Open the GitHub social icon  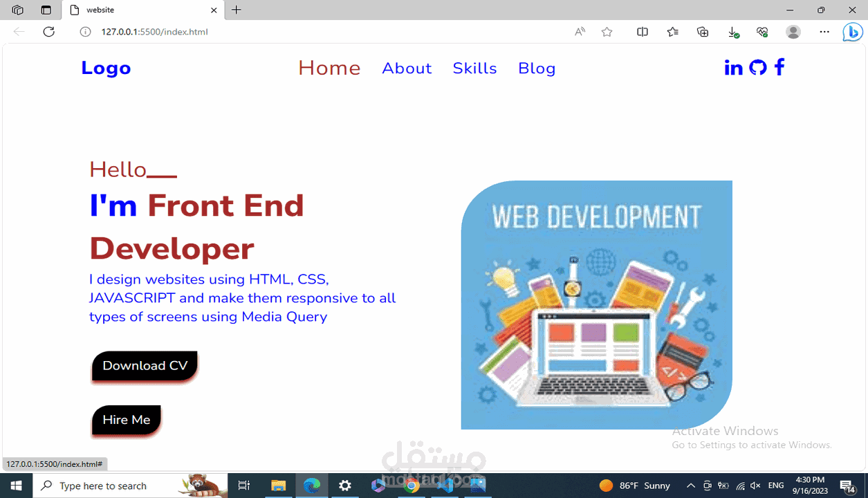click(x=758, y=67)
